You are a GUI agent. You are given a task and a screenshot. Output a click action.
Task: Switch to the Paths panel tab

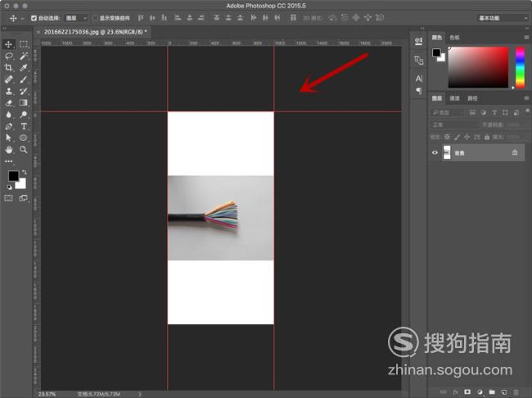click(472, 98)
